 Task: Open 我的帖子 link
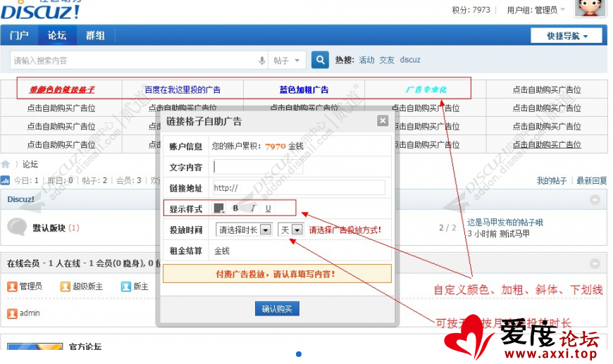552,180
